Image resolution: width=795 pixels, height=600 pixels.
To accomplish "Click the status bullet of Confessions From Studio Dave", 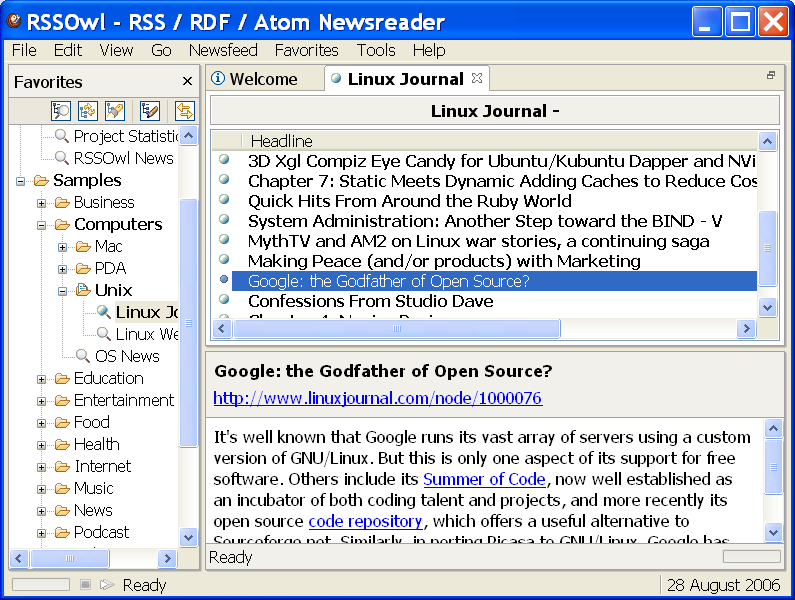I will click(x=224, y=299).
